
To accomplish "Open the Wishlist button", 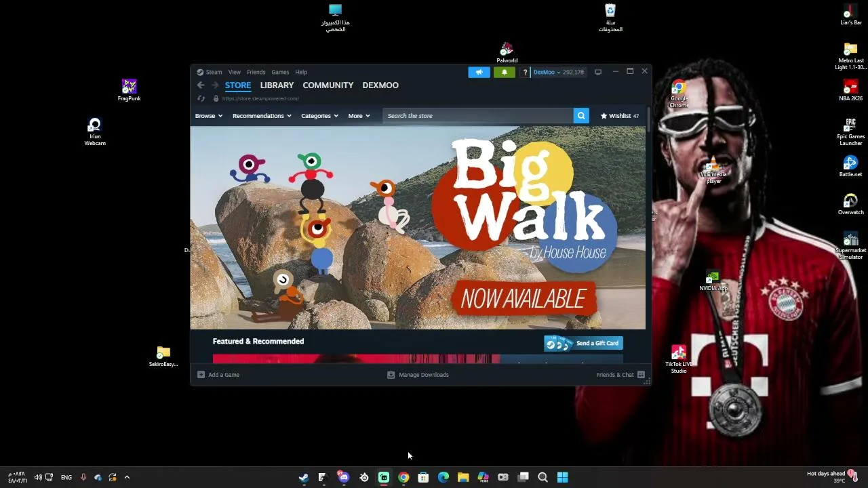I will tap(619, 116).
